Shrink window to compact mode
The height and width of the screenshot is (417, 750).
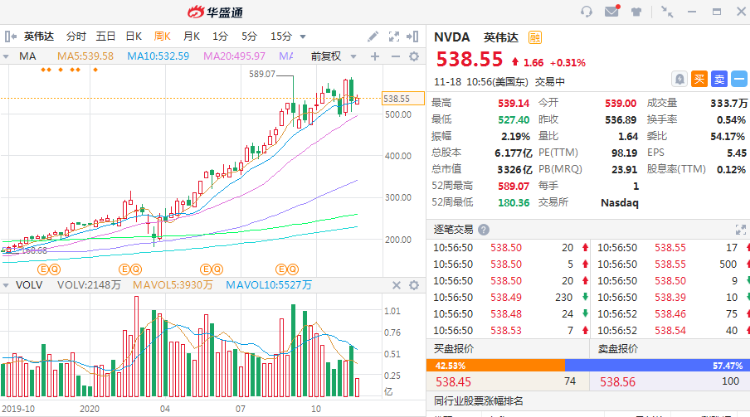pyautogui.click(x=667, y=11)
